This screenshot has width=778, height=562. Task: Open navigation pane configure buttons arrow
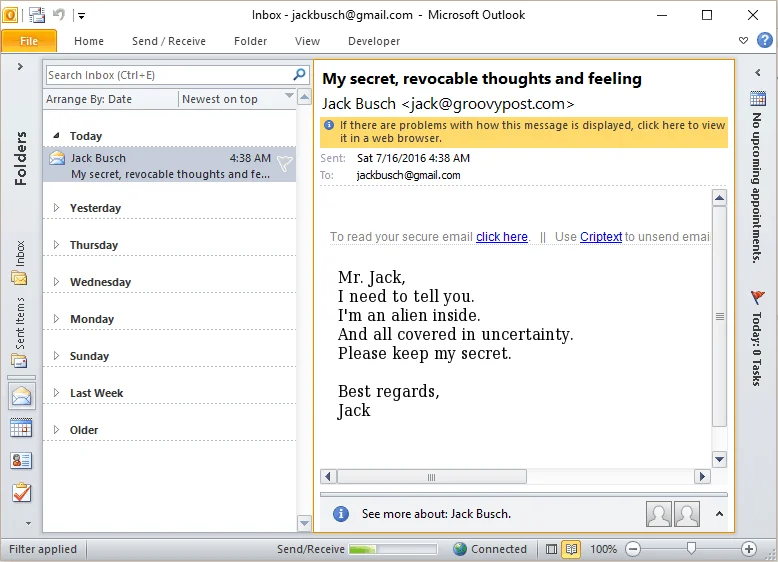click(28, 523)
